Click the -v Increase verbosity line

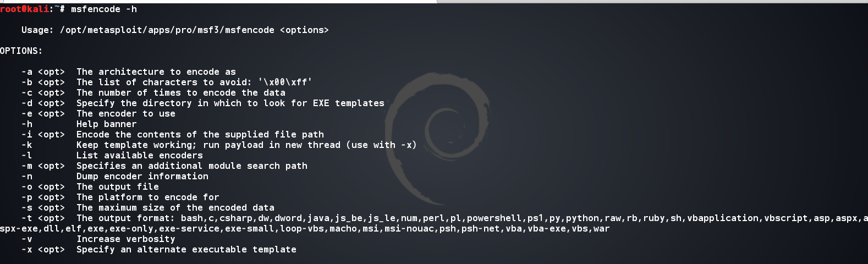98,239
